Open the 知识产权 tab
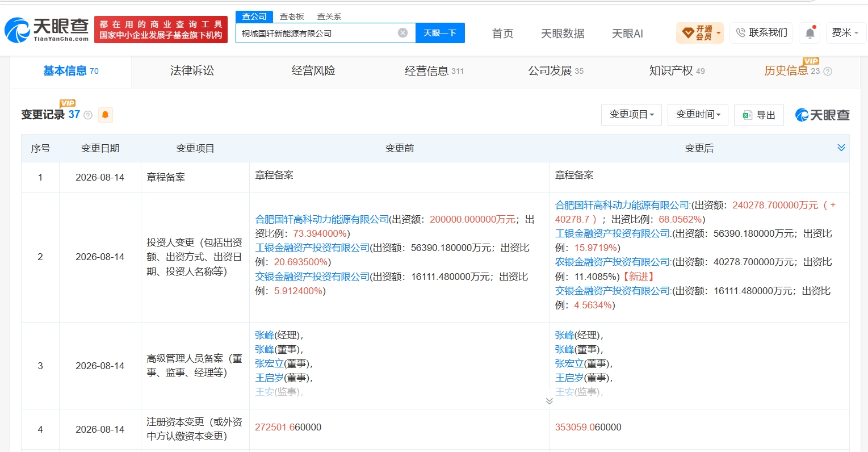The height and width of the screenshot is (452, 868). point(677,71)
